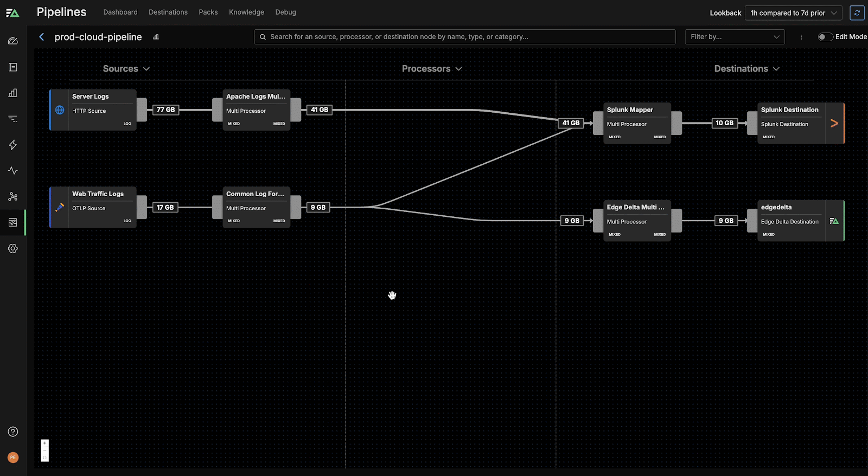The width and height of the screenshot is (868, 476).
Task: Click the bar chart icon in sidebar
Action: (x=13, y=93)
